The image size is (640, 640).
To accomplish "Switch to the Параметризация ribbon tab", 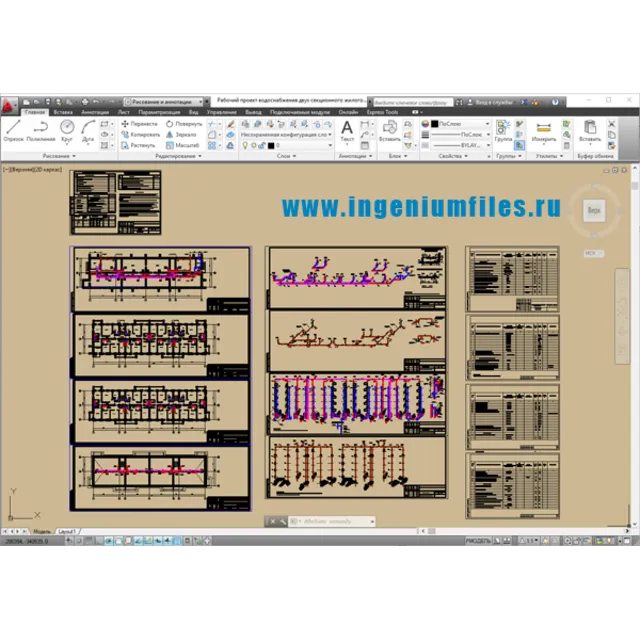I will (x=159, y=112).
